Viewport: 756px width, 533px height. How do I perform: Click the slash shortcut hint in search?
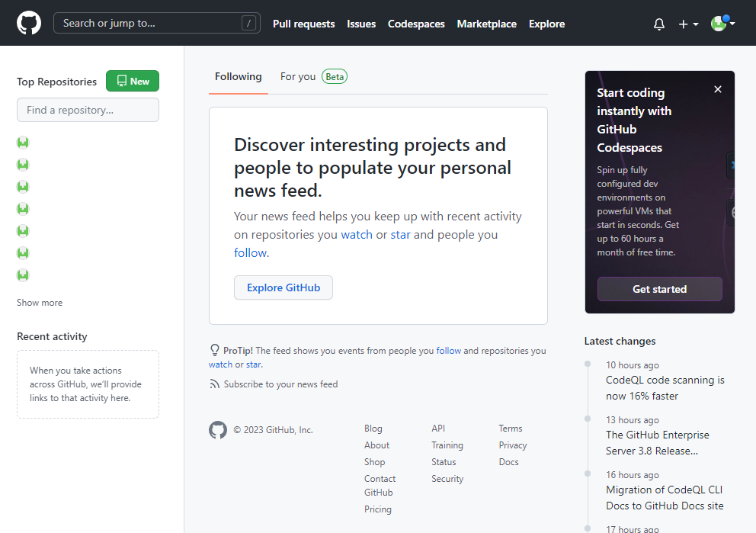[248, 23]
